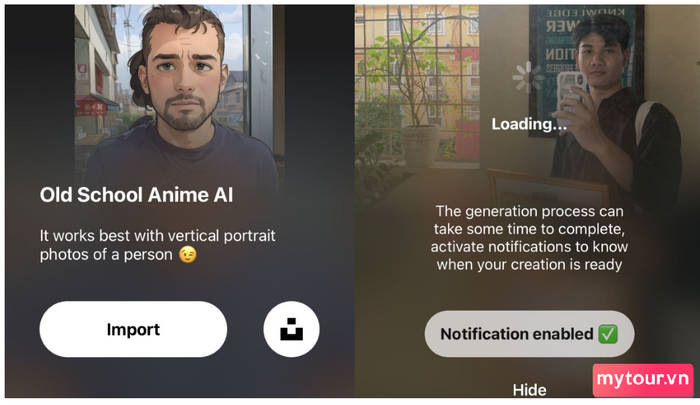This screenshot has height=405, width=700.
Task: Click the vertical portrait photos tip text
Action: pyautogui.click(x=157, y=245)
